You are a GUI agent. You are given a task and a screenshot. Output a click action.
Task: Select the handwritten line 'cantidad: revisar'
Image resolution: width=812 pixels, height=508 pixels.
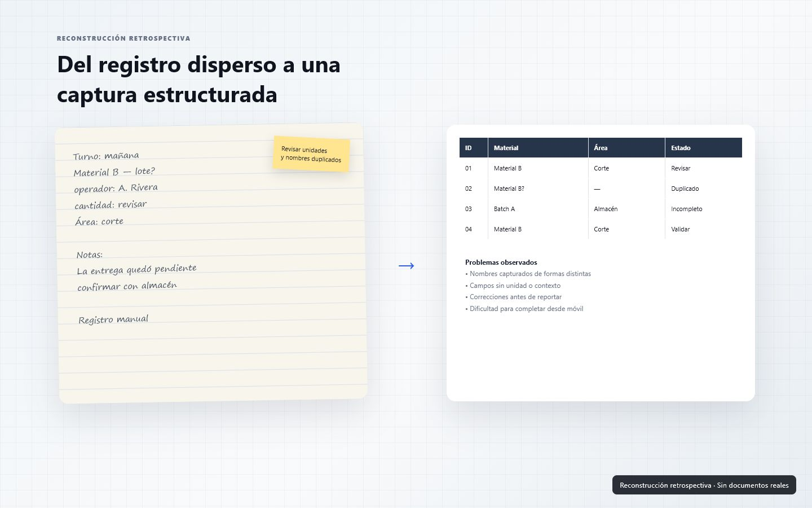pyautogui.click(x=111, y=204)
